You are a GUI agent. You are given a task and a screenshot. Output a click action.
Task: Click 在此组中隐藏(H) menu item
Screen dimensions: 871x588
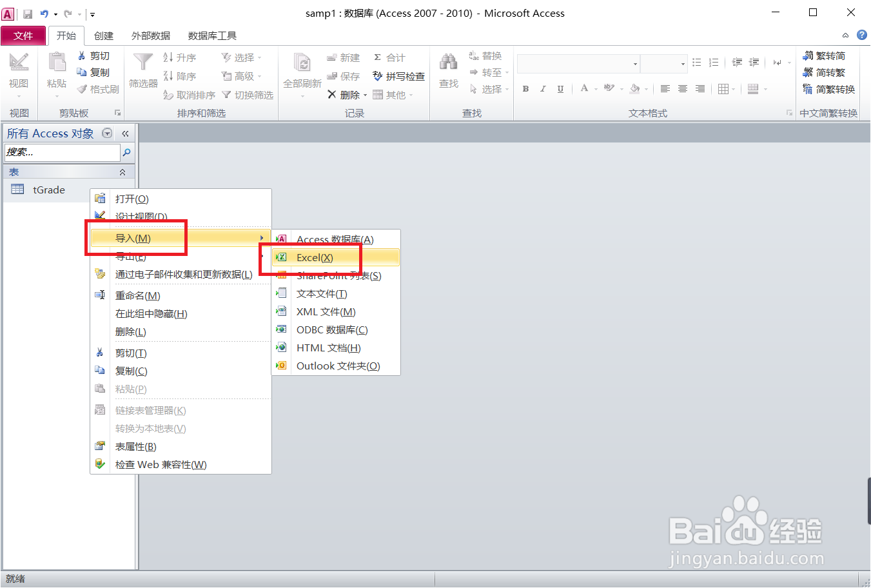point(181,313)
